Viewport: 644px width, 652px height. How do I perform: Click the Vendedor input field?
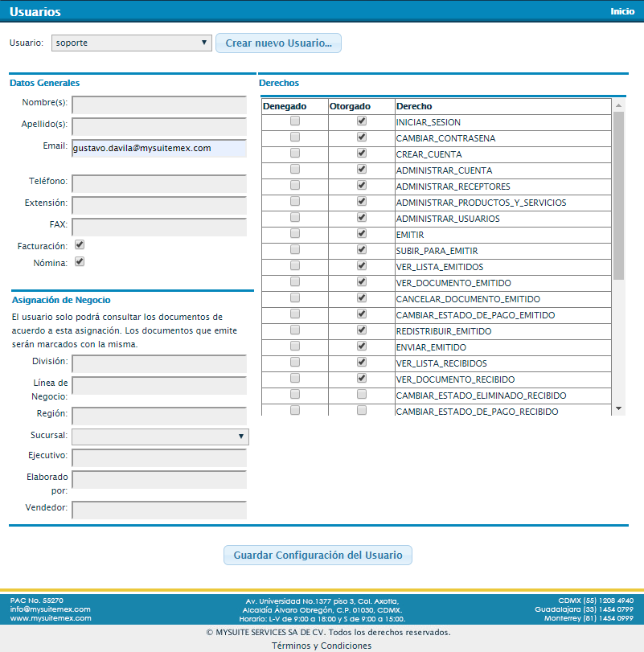[159, 510]
